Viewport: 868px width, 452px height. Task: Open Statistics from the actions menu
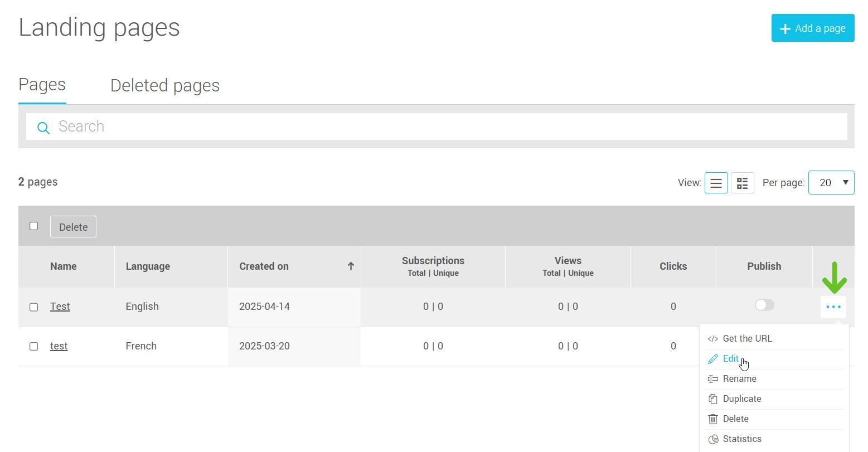point(741,439)
